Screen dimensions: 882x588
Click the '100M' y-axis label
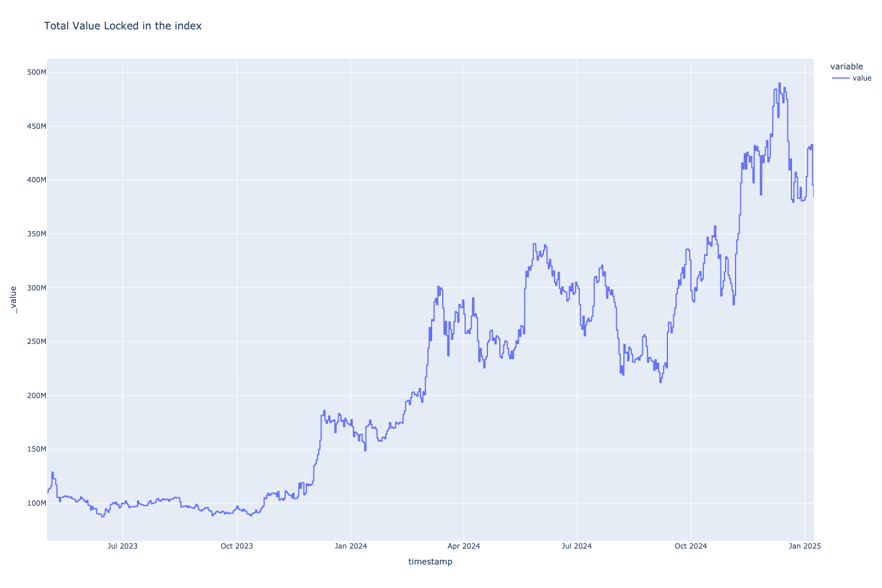(35, 503)
